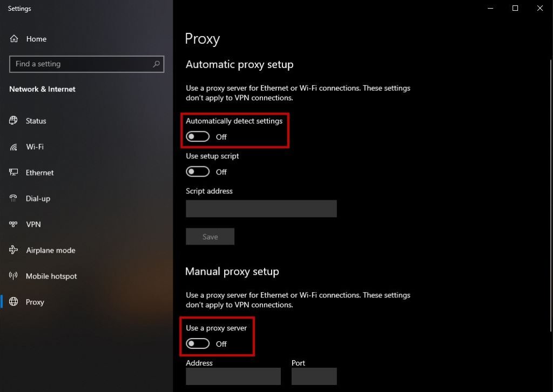Toggle Automatically detect settings switch

(x=198, y=137)
